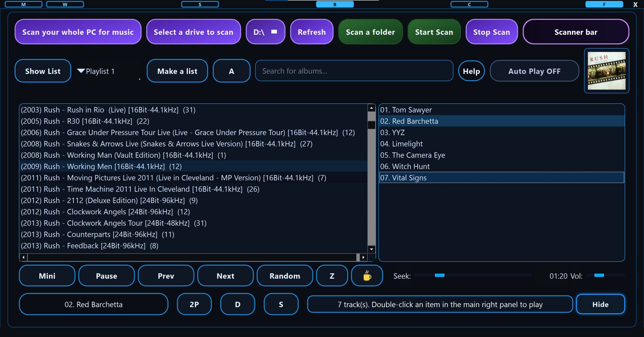The height and width of the screenshot is (337, 644).
Task: Toggle Random playback mode
Action: tap(285, 276)
